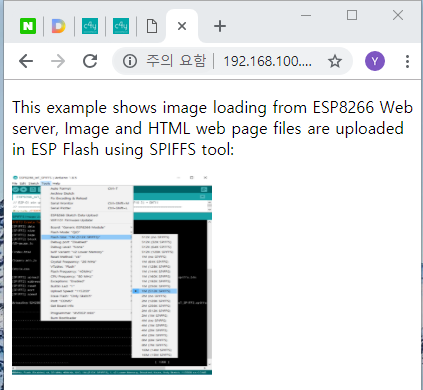Go back to the previous page
This screenshot has height=390, width=423.
point(26,61)
